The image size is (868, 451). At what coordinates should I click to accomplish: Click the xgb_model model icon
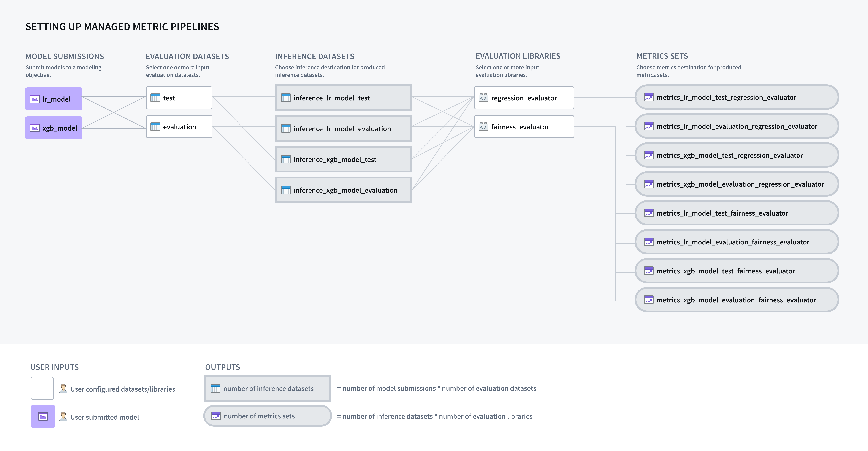coord(35,128)
